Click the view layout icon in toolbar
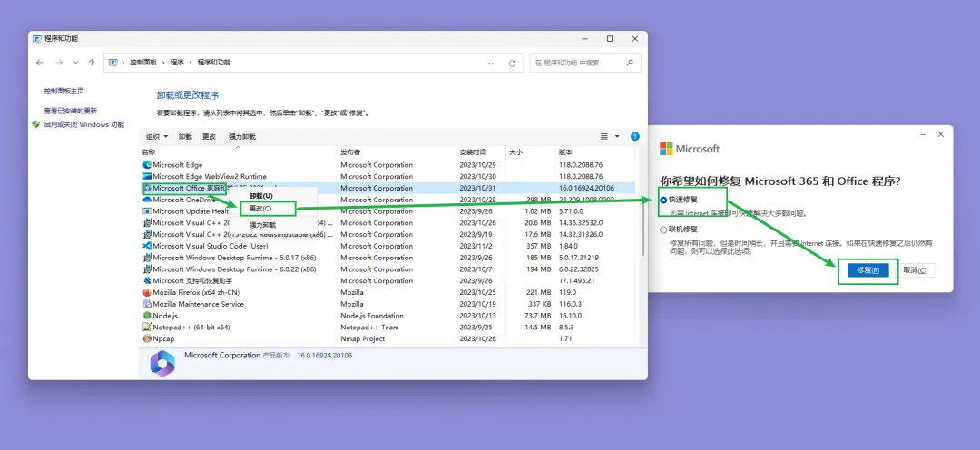Image resolution: width=980 pixels, height=450 pixels. point(604,136)
